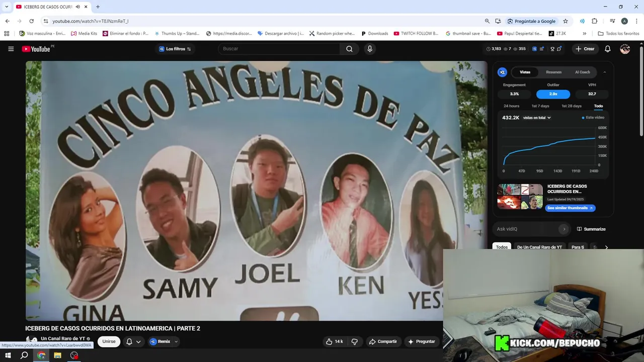Viewport: 644px width, 362px height.
Task: Switch to the Resumen tab
Action: click(x=553, y=72)
